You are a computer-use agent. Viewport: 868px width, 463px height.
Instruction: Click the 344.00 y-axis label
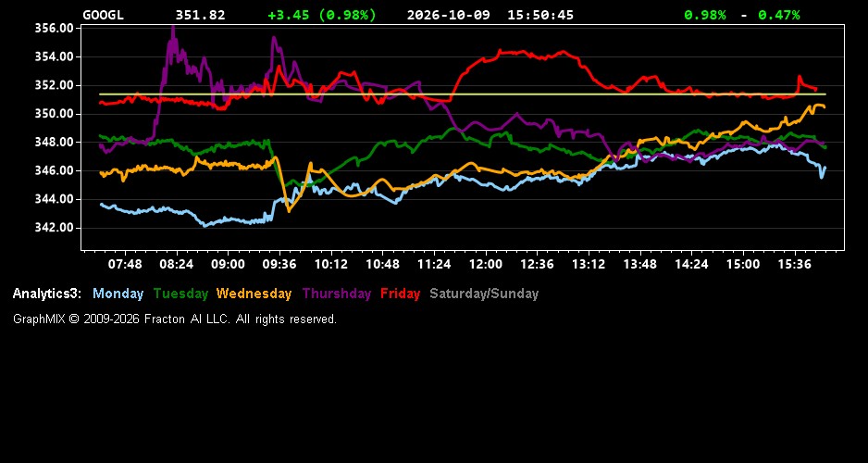(x=54, y=199)
